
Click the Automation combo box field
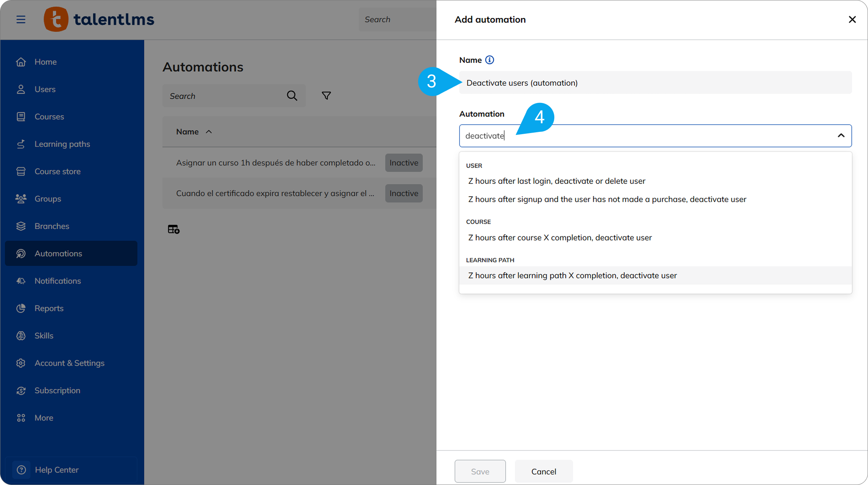pos(655,136)
